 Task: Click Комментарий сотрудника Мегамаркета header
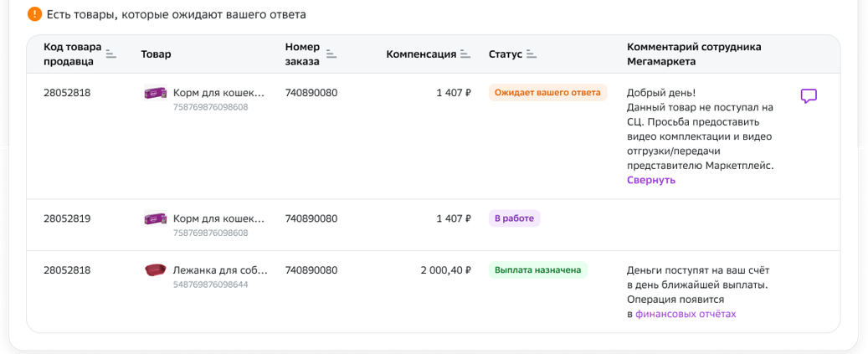(x=695, y=54)
